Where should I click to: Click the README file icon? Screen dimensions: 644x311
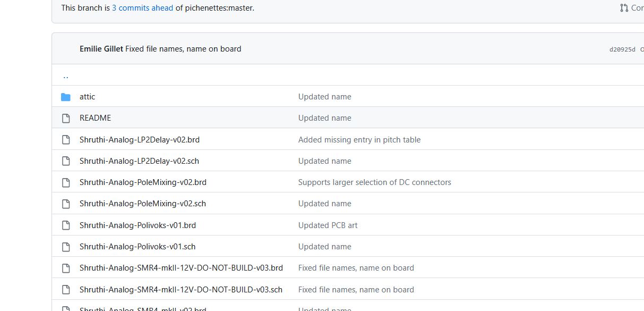pyautogui.click(x=66, y=118)
